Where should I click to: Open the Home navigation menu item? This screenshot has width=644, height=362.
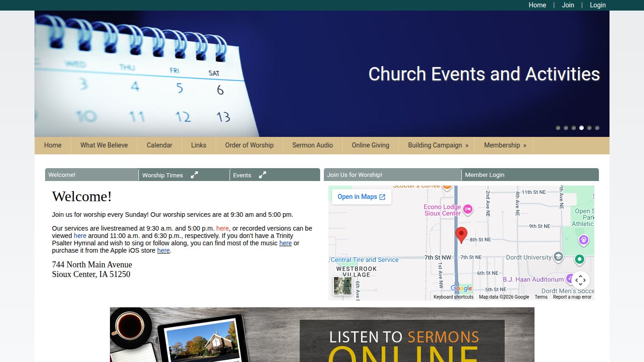pyautogui.click(x=53, y=145)
